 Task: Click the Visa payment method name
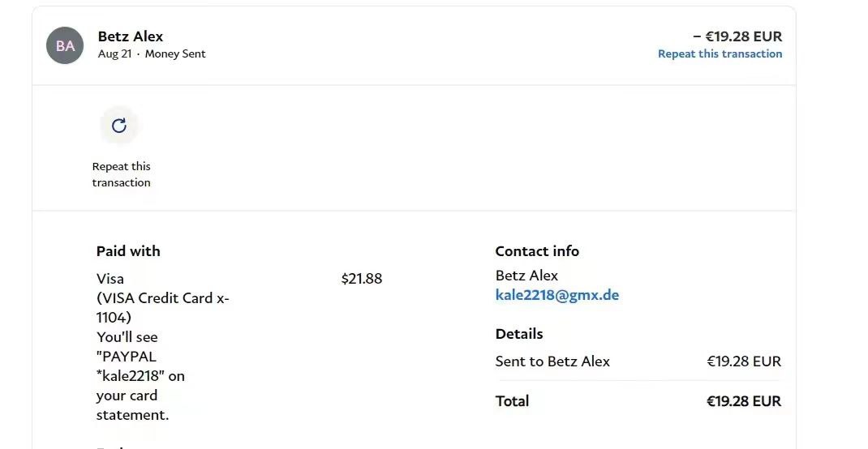110,279
